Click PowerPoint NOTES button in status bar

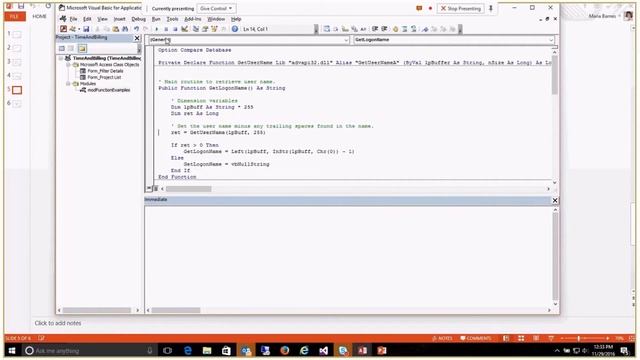(x=442, y=338)
